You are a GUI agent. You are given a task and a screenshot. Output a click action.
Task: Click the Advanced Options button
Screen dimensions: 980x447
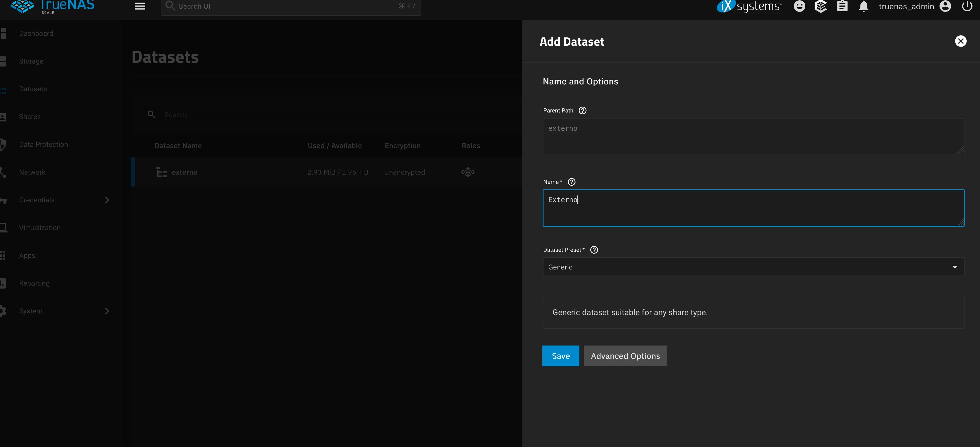(x=625, y=356)
